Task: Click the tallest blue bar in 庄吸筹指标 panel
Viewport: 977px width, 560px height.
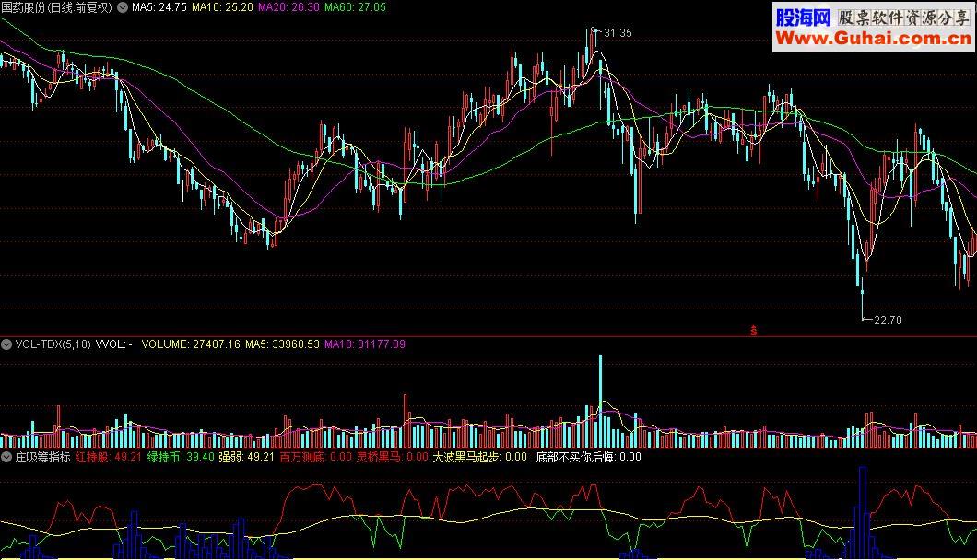Action: 863,512
